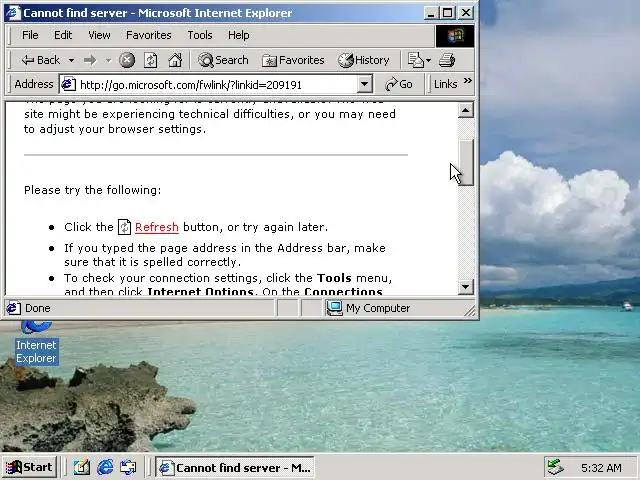Click the 'My Computer' status bar text
This screenshot has width=640, height=480.
(x=378, y=308)
